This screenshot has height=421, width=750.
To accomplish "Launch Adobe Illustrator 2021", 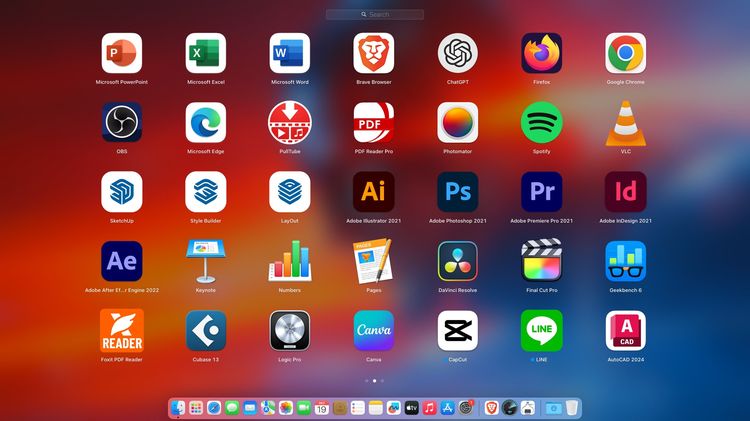I will [373, 191].
